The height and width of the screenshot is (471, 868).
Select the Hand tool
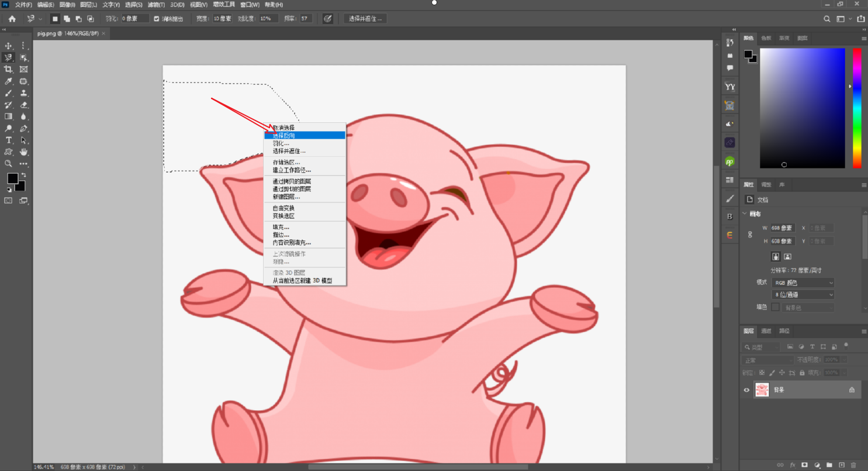[x=23, y=152]
